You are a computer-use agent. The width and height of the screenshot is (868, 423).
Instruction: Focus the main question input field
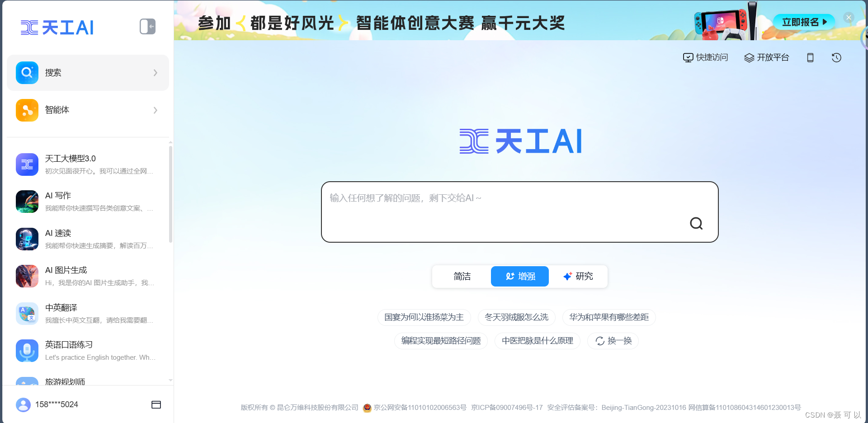pyautogui.click(x=519, y=212)
